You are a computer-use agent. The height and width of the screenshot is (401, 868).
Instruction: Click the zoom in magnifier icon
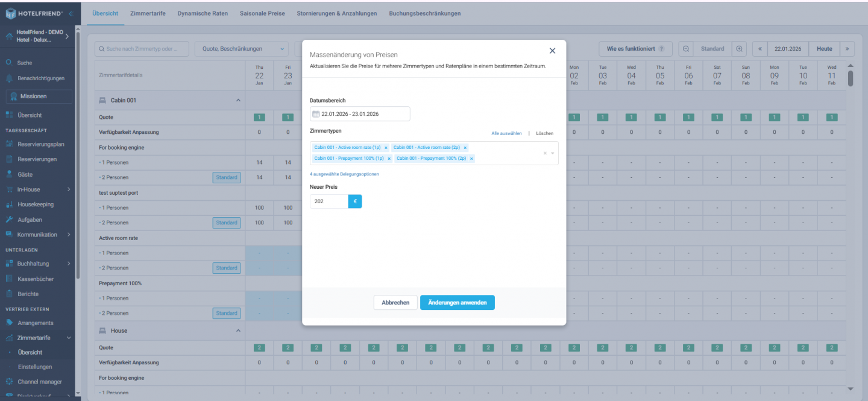coord(740,49)
